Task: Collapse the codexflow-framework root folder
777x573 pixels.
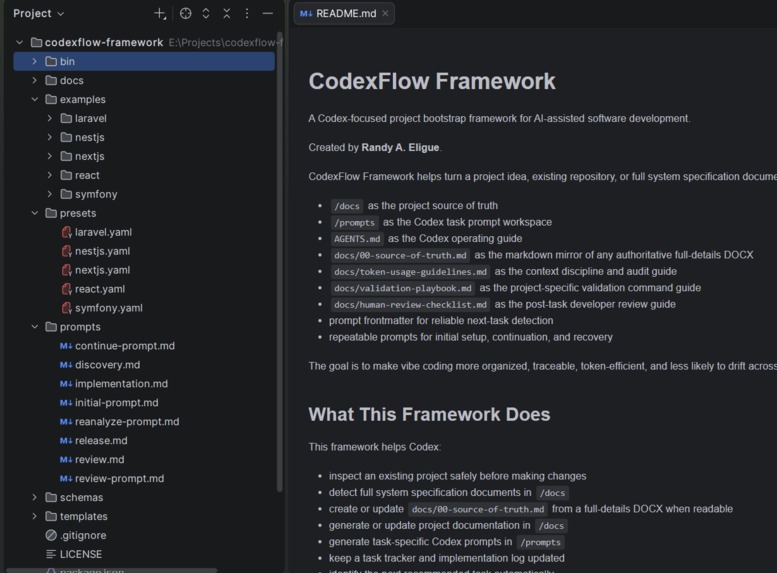Action: 19,43
